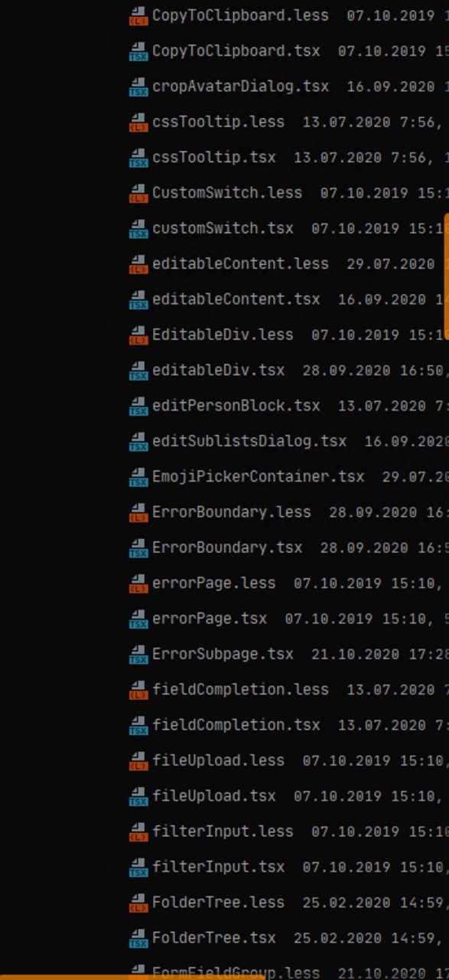
Task: Select the CustomSwitch.less file name
Action: 227,192
